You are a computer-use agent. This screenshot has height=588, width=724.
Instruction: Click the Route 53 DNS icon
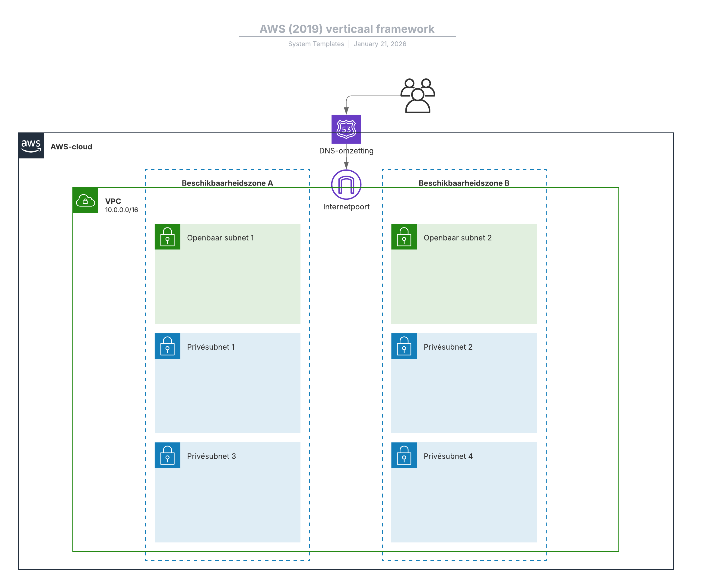click(346, 129)
